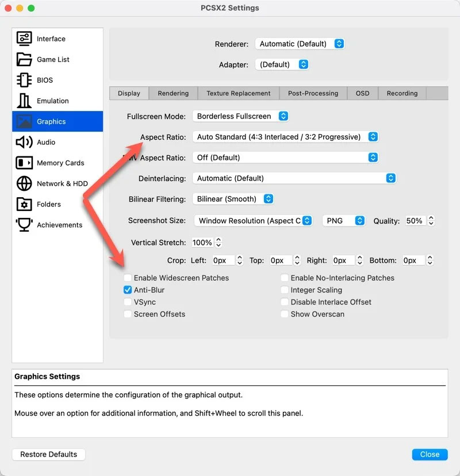Change screenshot format from PNG
The height and width of the screenshot is (476, 460).
(x=343, y=221)
